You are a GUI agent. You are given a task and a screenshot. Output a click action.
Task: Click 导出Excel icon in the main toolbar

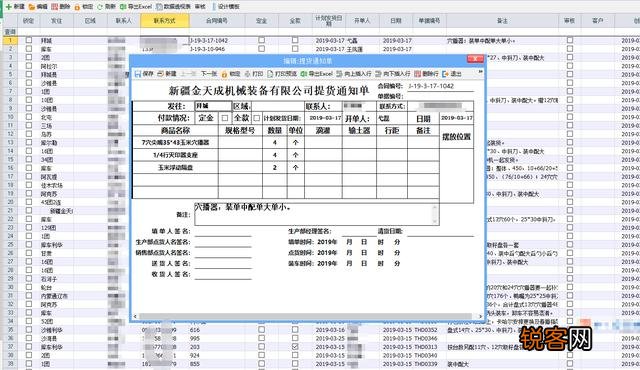point(123,7)
